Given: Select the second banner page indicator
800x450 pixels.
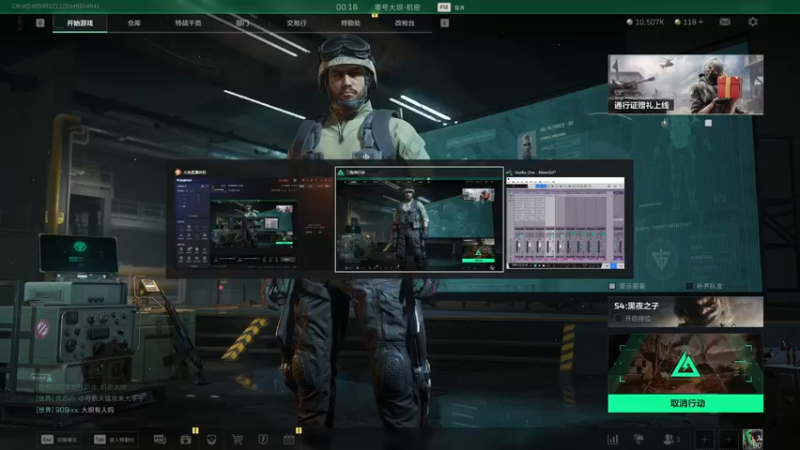Looking at the screenshot, I should (x=708, y=123).
